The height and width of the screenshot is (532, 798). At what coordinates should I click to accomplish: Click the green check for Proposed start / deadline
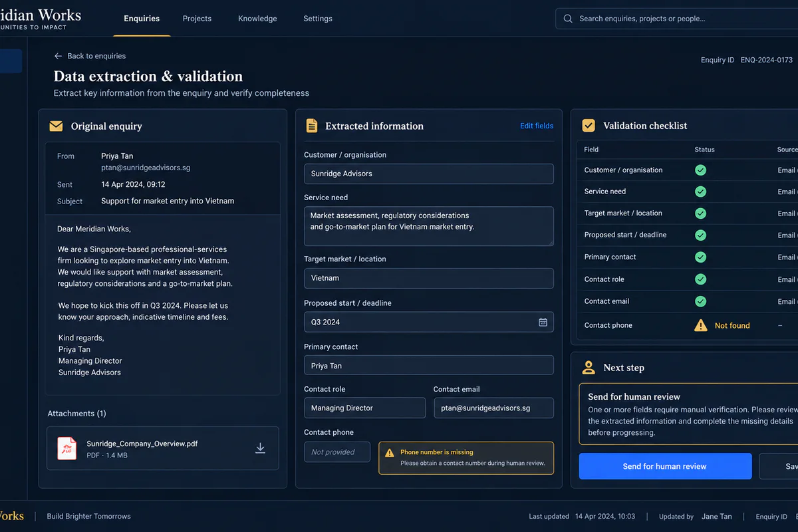[x=700, y=235]
